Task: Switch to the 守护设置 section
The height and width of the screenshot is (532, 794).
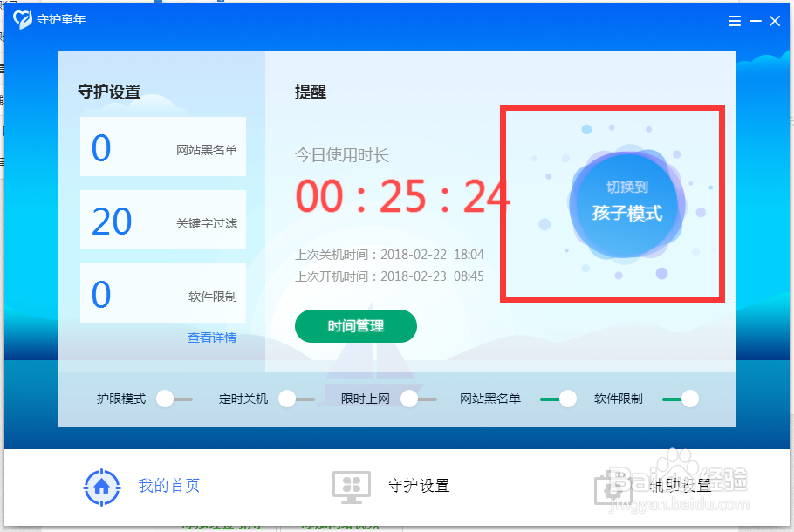Action: (418, 488)
